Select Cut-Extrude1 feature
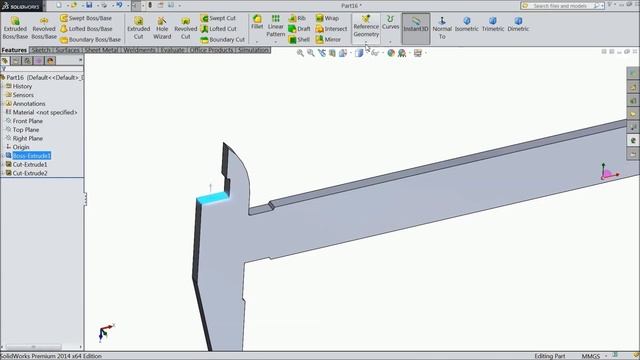The image size is (640, 360). coord(27,164)
